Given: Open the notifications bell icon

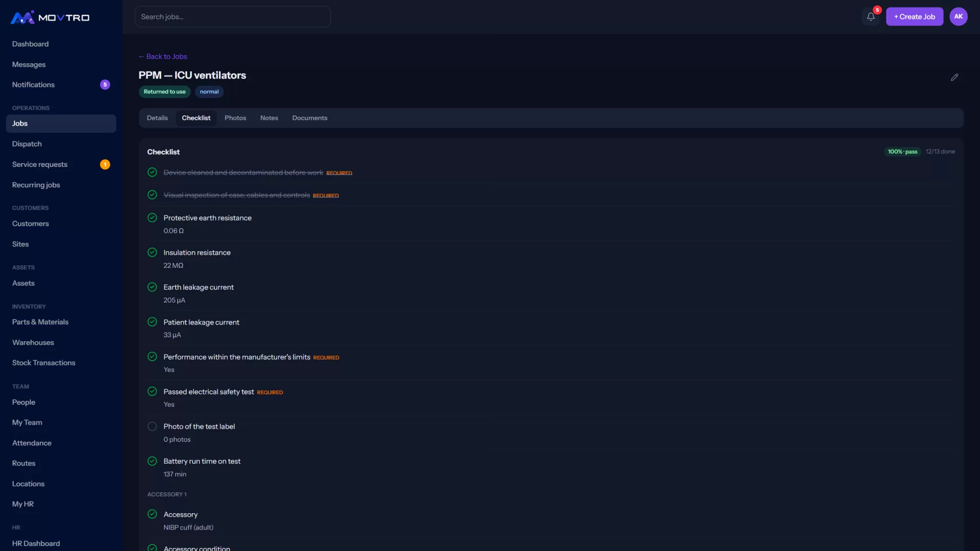Looking at the screenshot, I should pos(871,16).
